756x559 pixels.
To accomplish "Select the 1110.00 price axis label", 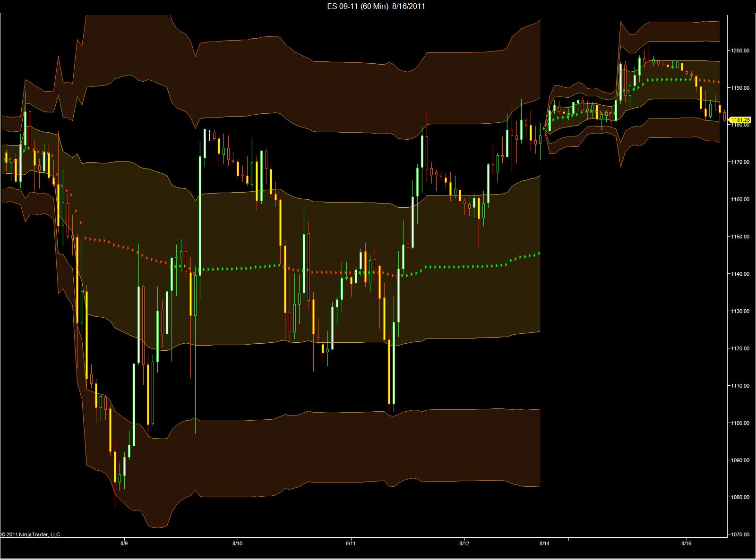I will tap(741, 386).
